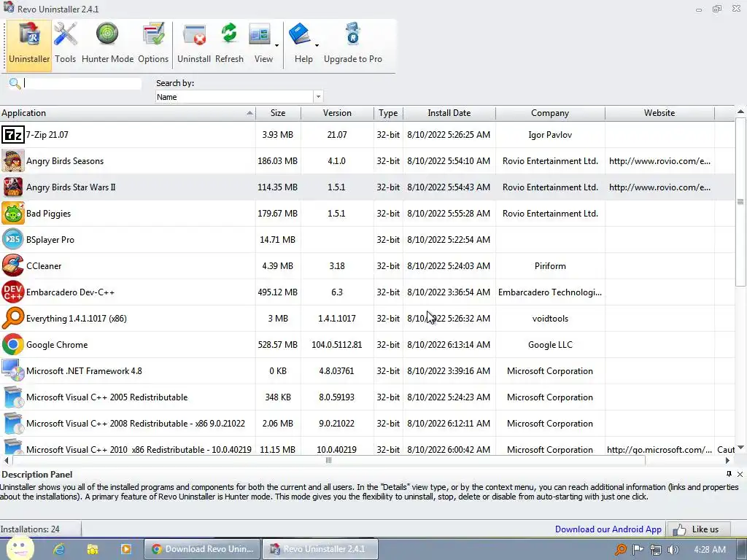Select the BSplayer Pro icon

13,239
